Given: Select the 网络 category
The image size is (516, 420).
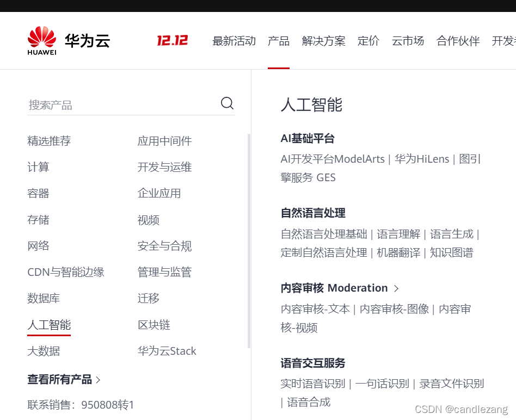Looking at the screenshot, I should 38,246.
